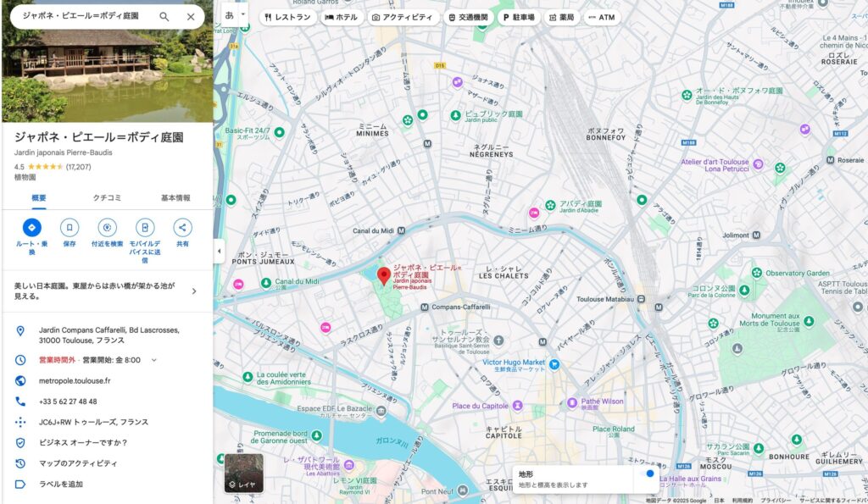Toggle the 地形 terrain switch
868x504 pixels.
point(648,474)
